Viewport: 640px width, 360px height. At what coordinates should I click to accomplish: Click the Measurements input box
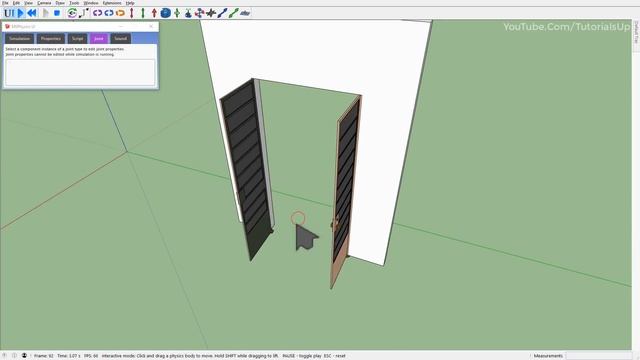pos(599,356)
